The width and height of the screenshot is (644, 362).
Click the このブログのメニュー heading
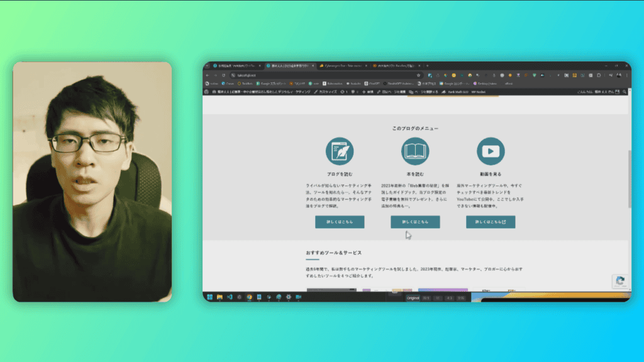[x=415, y=128]
